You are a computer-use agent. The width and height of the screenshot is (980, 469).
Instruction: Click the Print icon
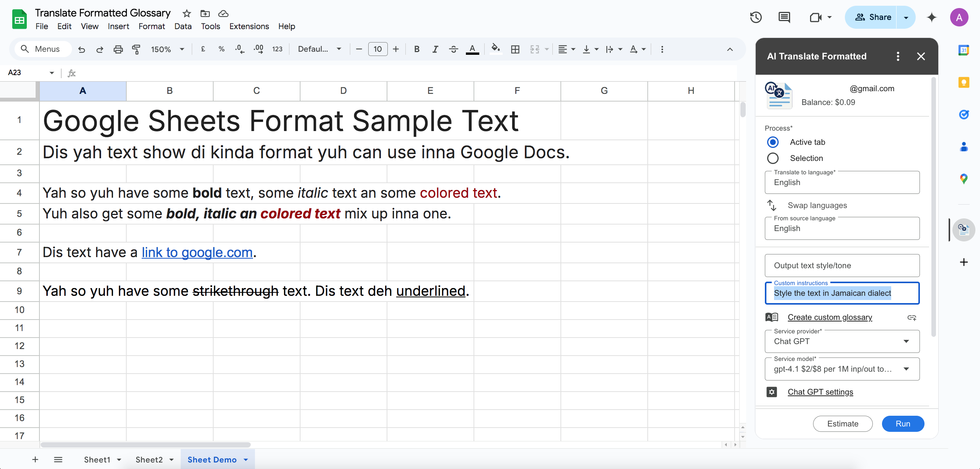(x=118, y=49)
